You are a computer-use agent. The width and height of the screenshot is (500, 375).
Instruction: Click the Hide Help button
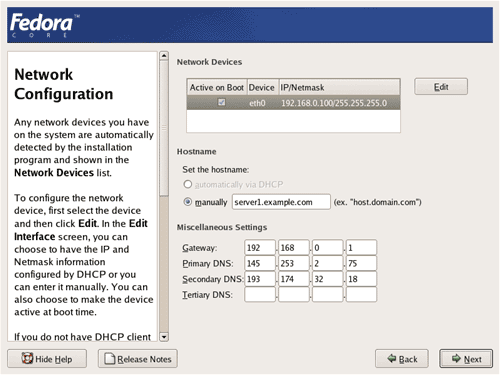click(47, 359)
